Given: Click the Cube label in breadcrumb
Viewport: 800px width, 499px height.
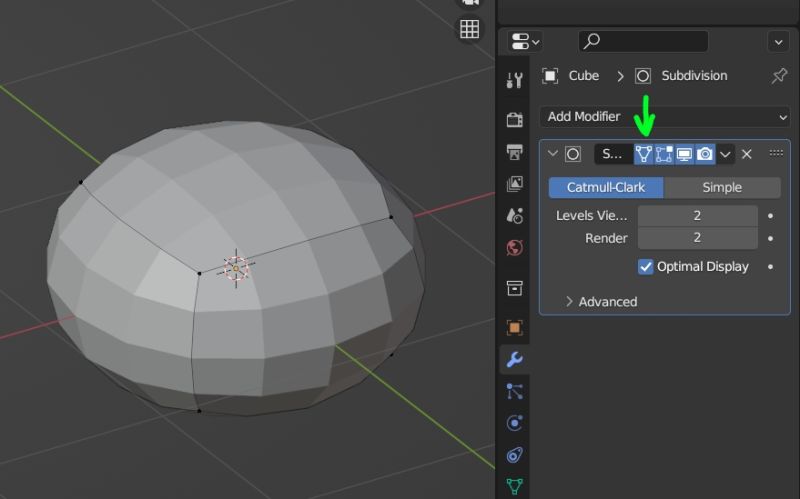Looking at the screenshot, I should [x=584, y=76].
